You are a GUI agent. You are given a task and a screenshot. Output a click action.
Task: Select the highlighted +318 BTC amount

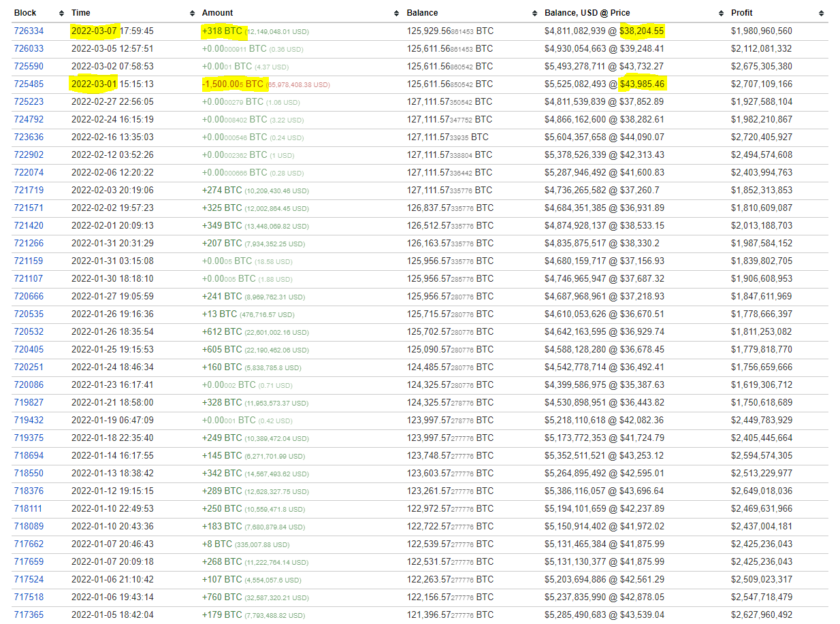tap(222, 31)
